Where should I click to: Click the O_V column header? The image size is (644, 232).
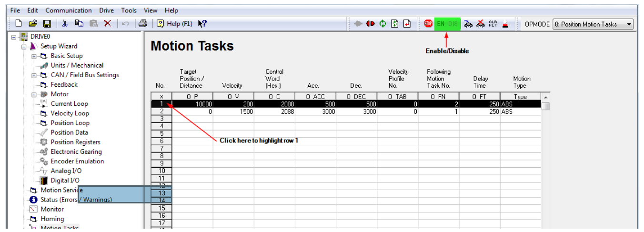(233, 97)
